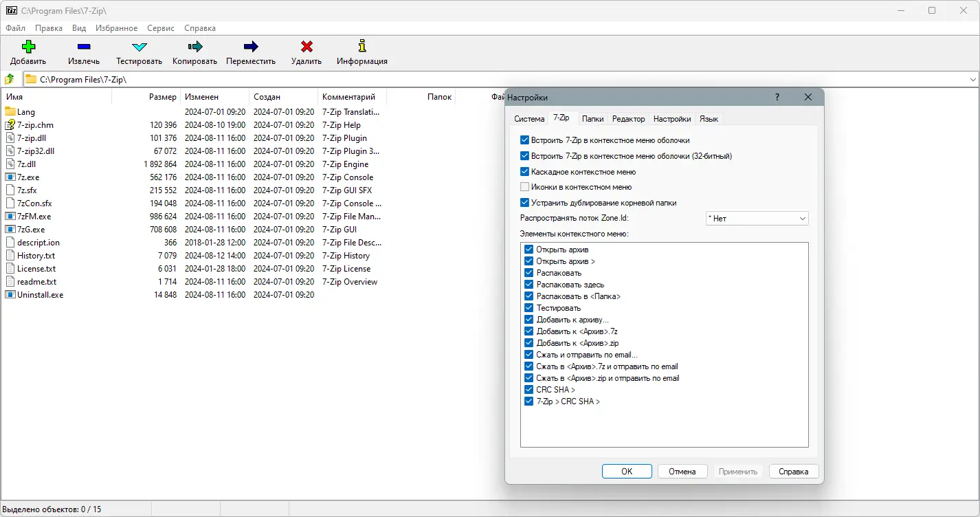Select the Копировать toolbar icon
Screen dimensions: 980x517
click(195, 47)
